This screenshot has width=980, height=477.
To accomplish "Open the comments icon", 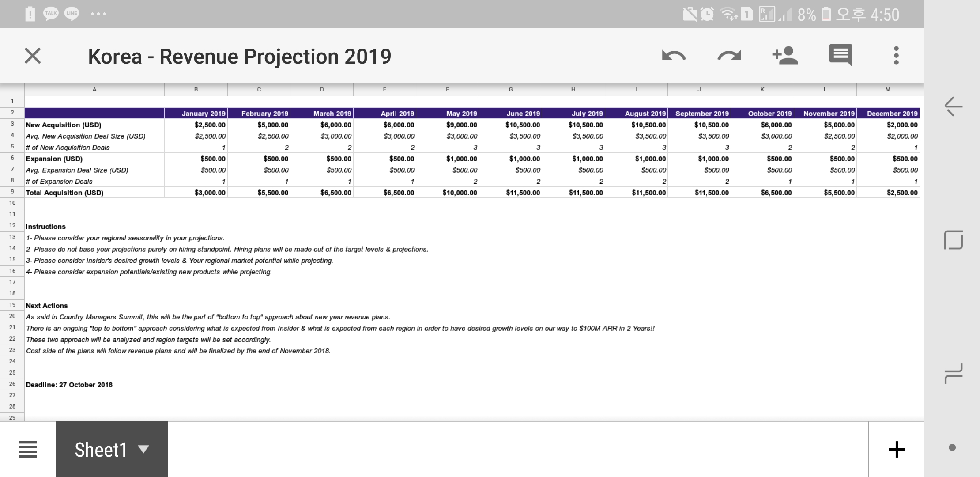I will click(841, 56).
